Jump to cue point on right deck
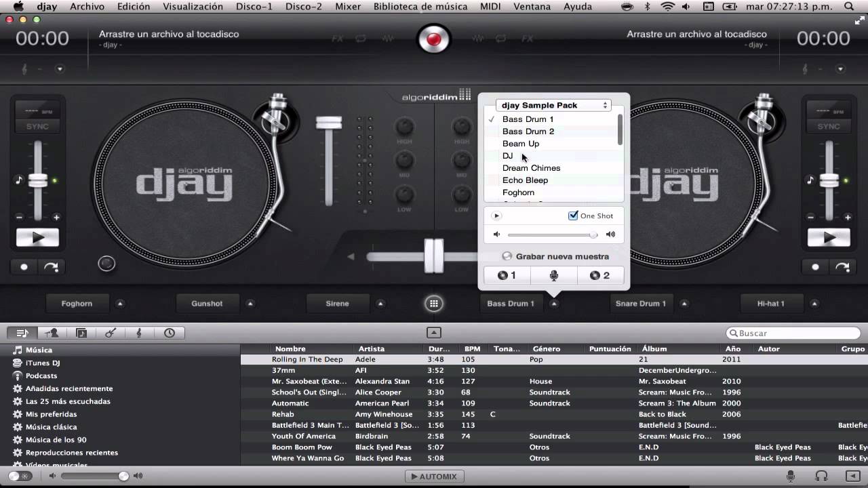868x488 pixels. coord(842,267)
